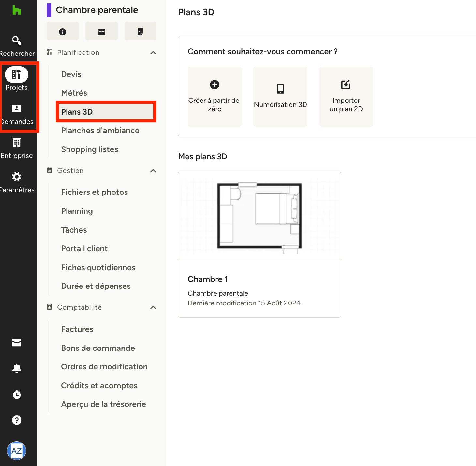Open the Rechercher search icon
Viewport: 476px width, 466px height.
17,40
